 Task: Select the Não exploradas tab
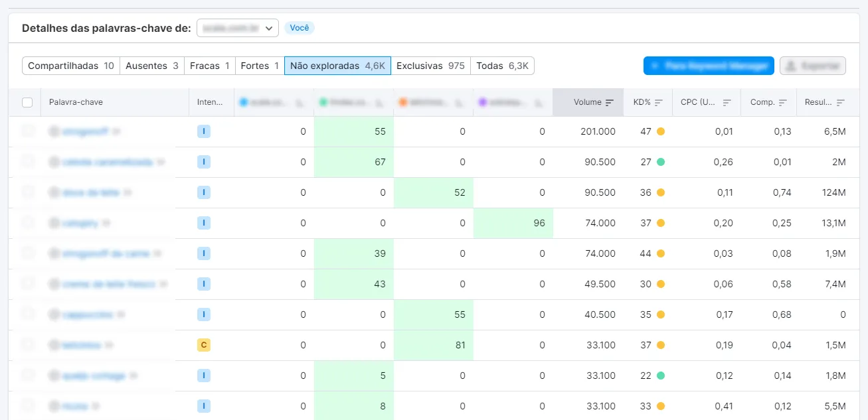pos(337,66)
